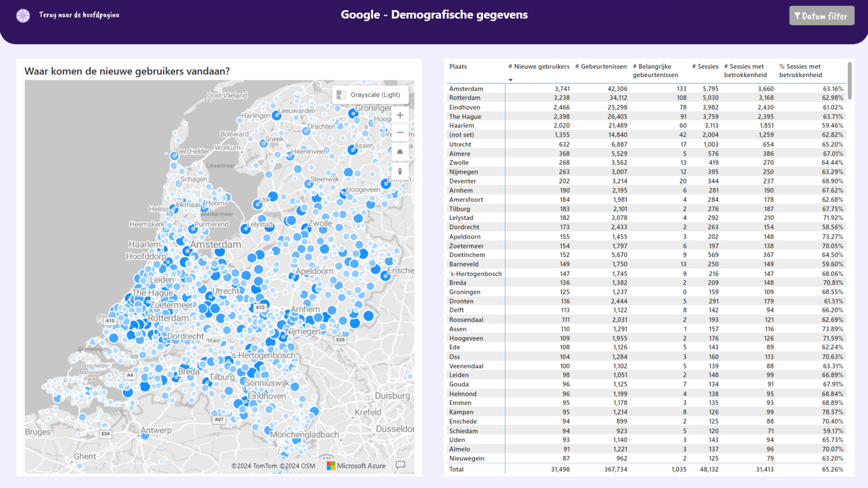Select the Utrecht table row
Screen dimensions: 868x488
pyautogui.click(x=646, y=144)
